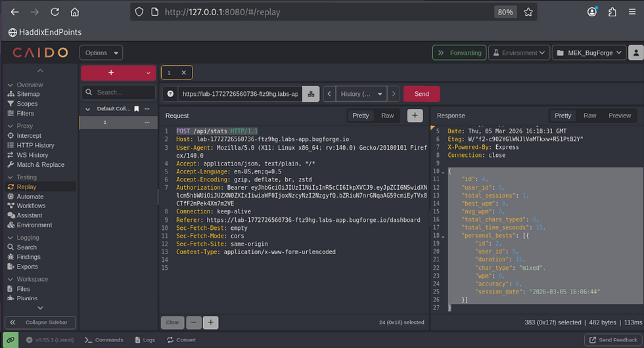Click the replay Search input field
Viewport: 644px width, 348px height.
coord(118,93)
